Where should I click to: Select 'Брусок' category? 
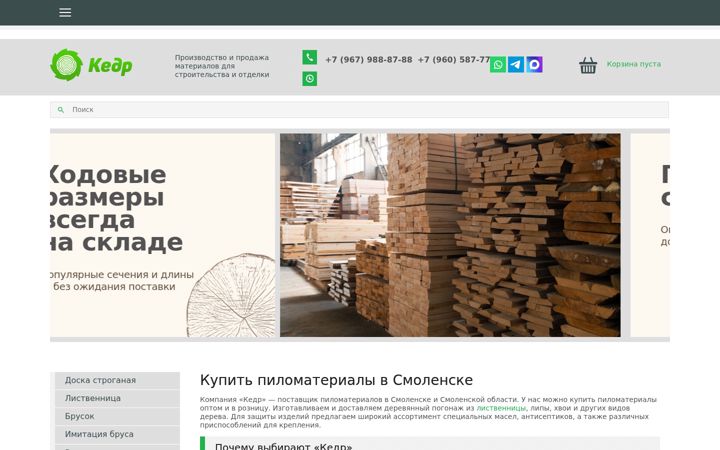(x=118, y=416)
